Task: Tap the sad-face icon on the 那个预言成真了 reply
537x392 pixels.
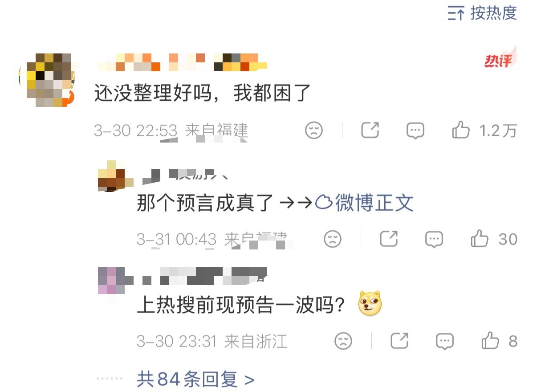Action: (x=333, y=239)
